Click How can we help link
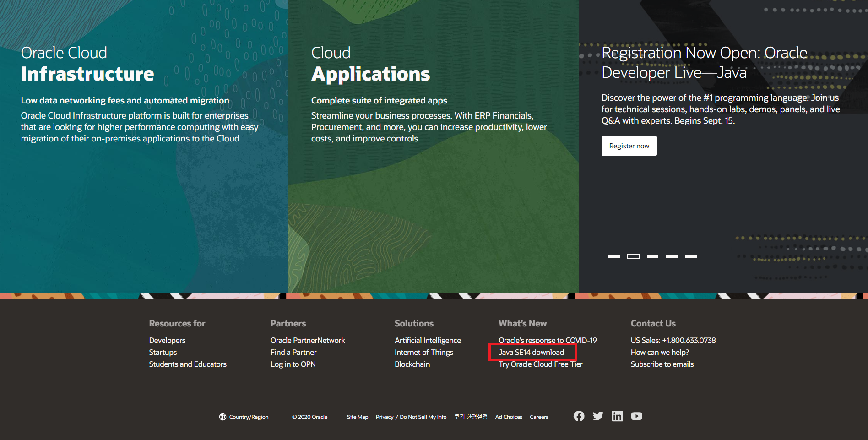 click(x=660, y=352)
